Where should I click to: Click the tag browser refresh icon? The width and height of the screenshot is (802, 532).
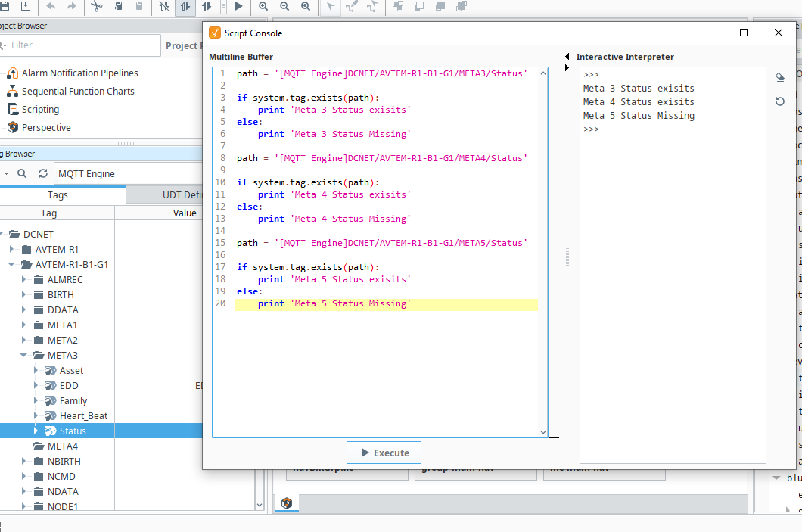(x=43, y=173)
